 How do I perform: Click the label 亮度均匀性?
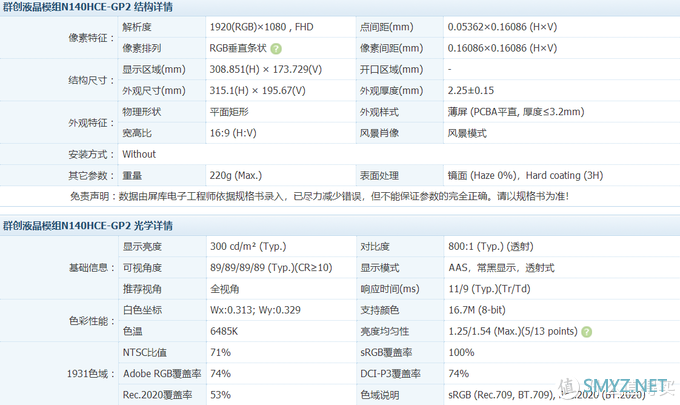385,331
